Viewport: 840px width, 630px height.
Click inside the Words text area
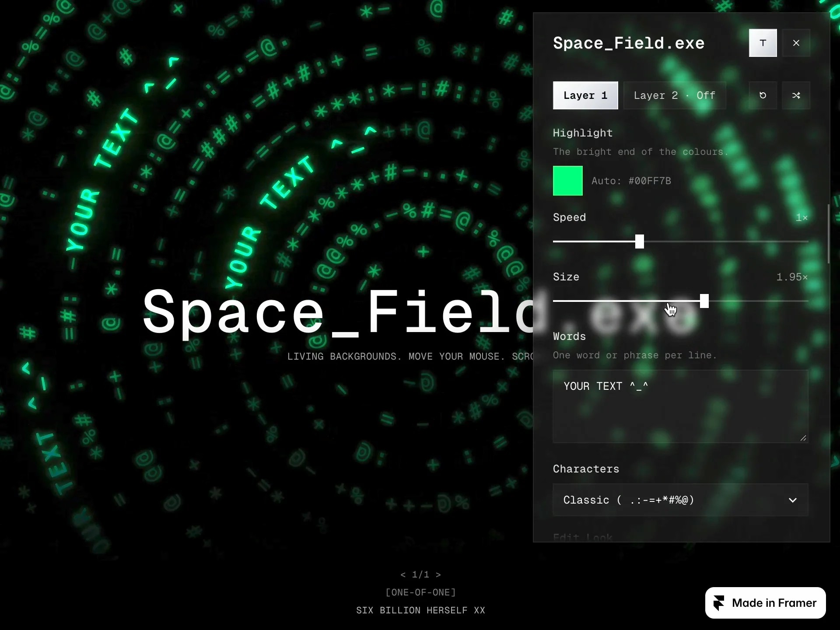[680, 406]
